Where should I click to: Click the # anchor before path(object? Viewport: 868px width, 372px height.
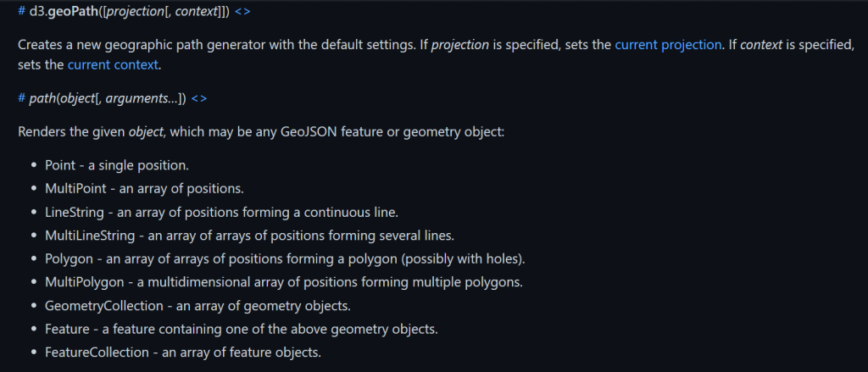tap(21, 98)
